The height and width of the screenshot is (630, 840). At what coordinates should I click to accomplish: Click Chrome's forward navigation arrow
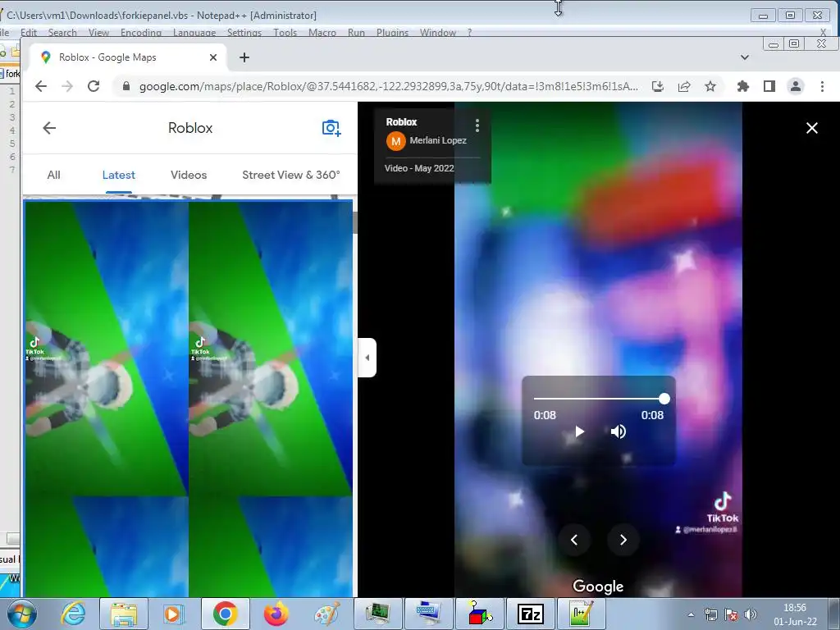[x=67, y=86]
